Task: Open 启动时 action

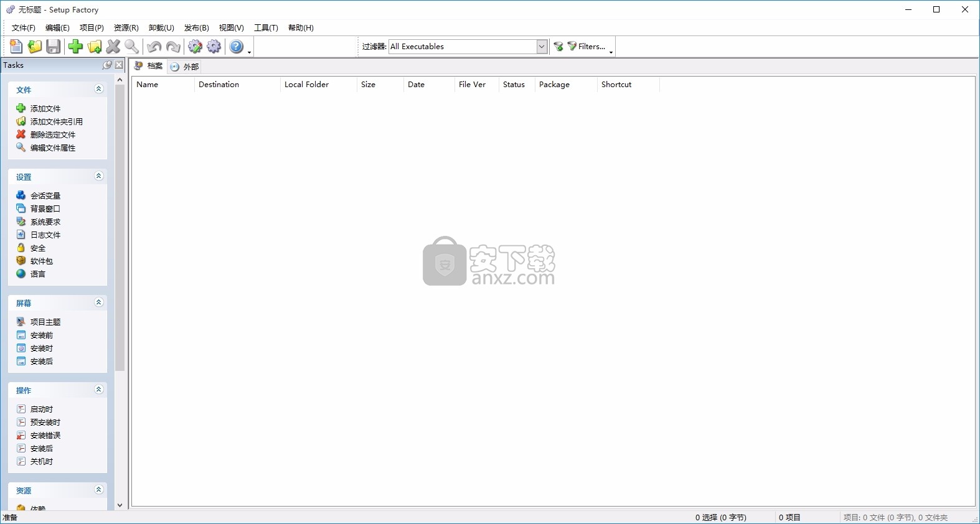Action: tap(42, 409)
